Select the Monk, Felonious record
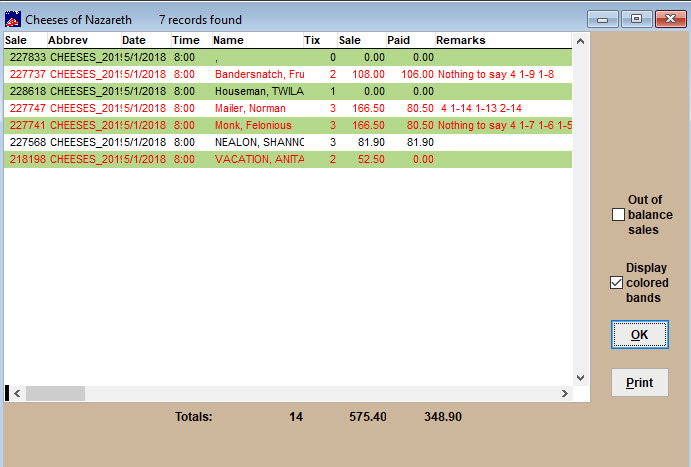Image resolution: width=691 pixels, height=467 pixels. [252, 126]
